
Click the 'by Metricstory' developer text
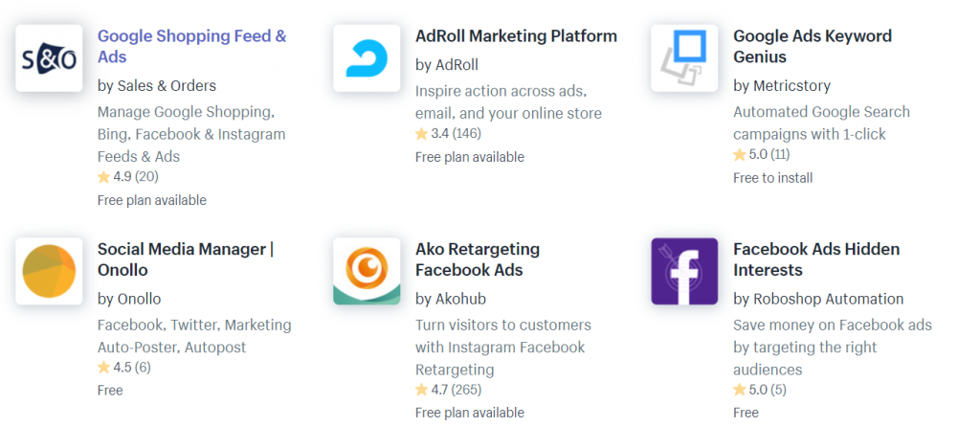(x=782, y=85)
